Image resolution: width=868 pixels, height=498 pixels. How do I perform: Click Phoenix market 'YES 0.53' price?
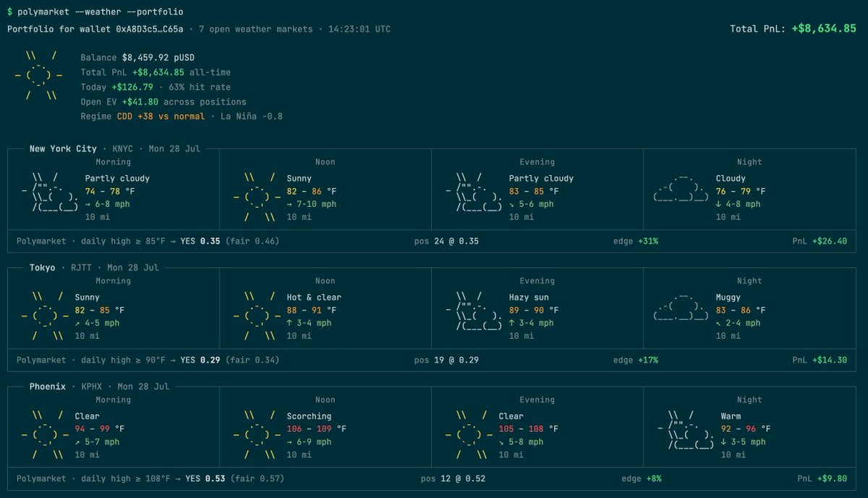point(205,478)
